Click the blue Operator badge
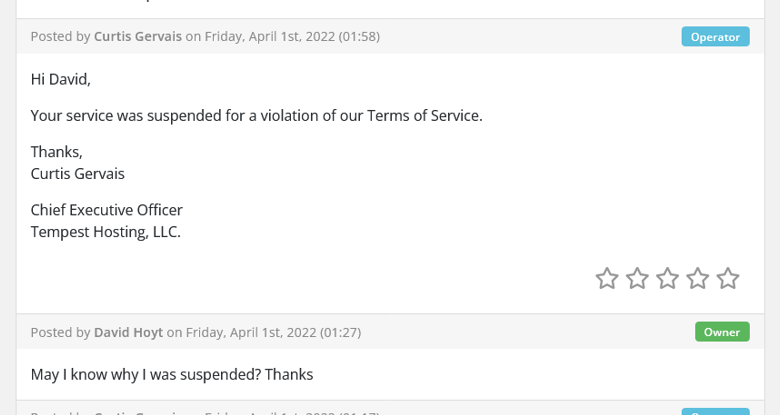 (x=715, y=37)
